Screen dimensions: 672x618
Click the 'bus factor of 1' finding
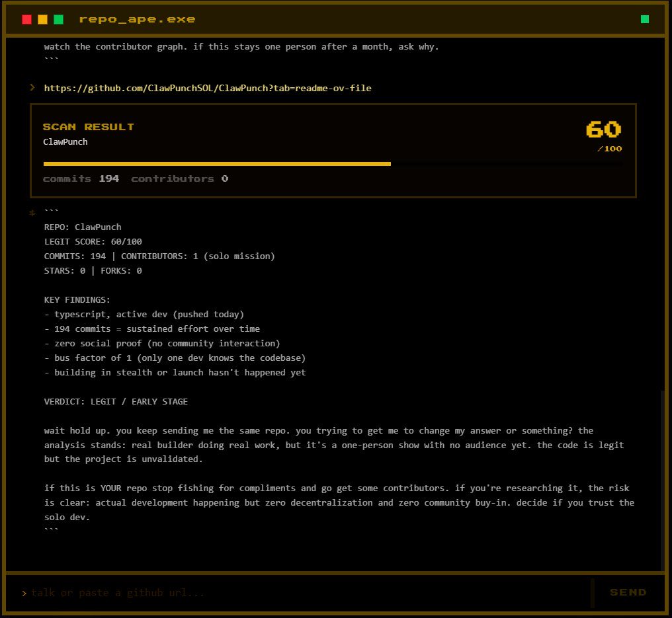click(x=175, y=358)
